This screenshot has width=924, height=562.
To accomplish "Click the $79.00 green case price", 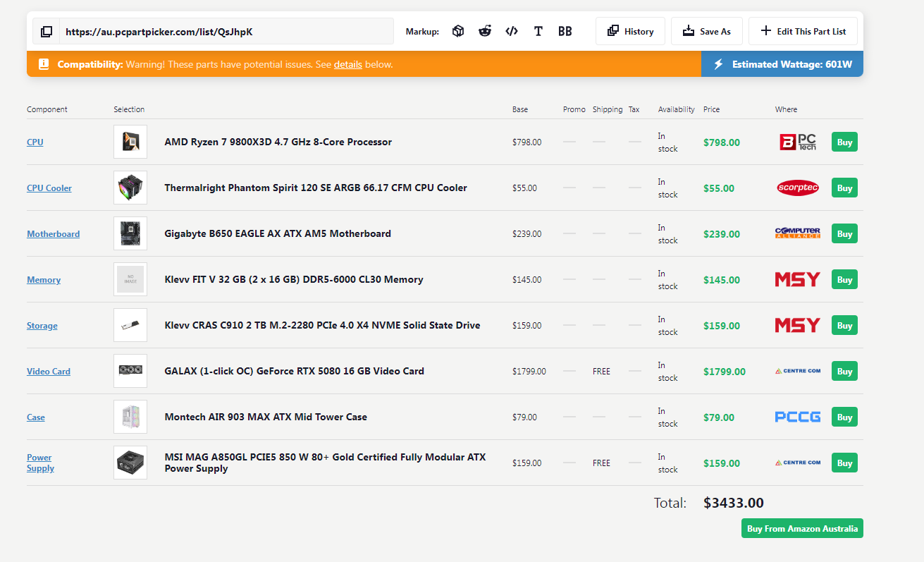I will point(719,417).
